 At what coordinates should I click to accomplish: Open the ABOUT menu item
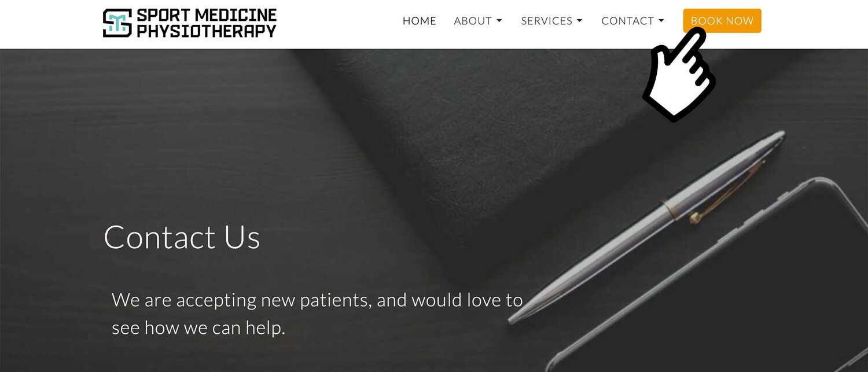click(473, 21)
